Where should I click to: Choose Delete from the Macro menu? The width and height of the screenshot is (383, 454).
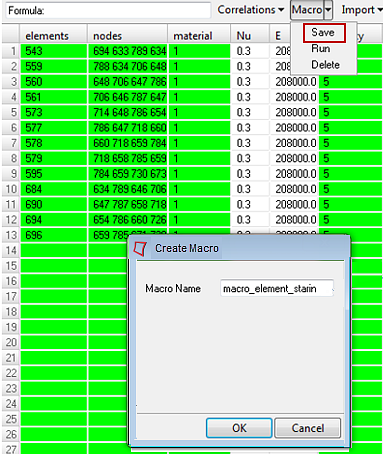tap(325, 65)
